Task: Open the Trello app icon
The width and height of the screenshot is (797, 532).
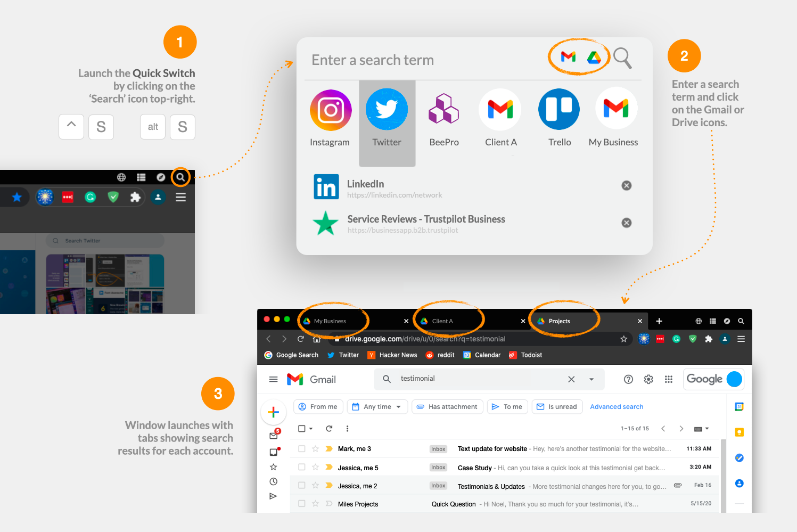Action: [560, 118]
